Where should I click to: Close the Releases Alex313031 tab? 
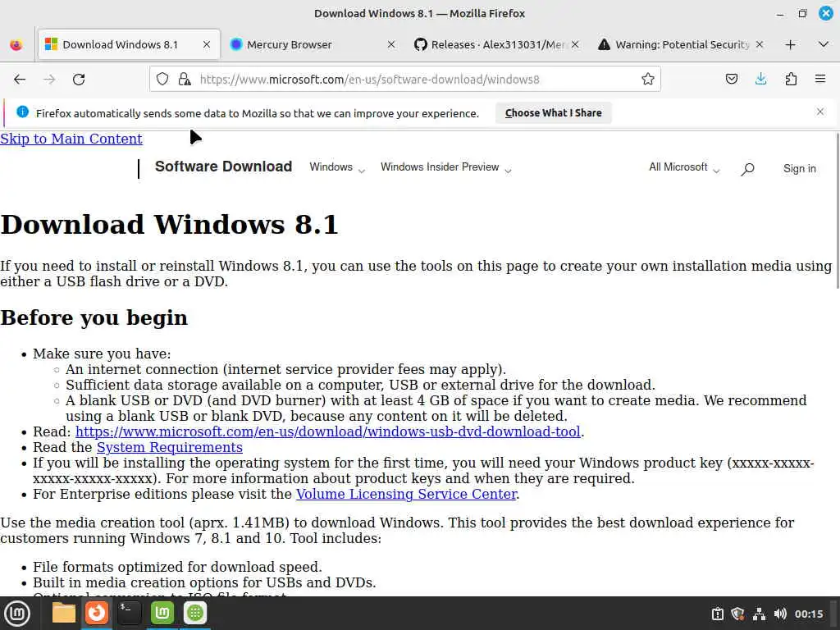575,45
